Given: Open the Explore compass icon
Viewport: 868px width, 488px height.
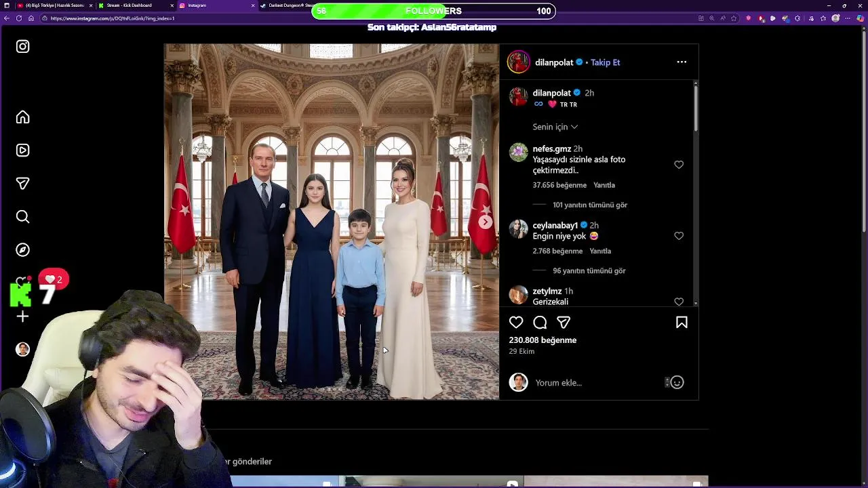Looking at the screenshot, I should pos(23,250).
